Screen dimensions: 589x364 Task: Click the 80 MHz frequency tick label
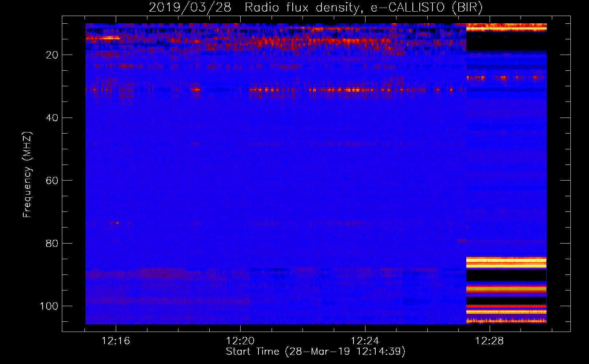52,243
